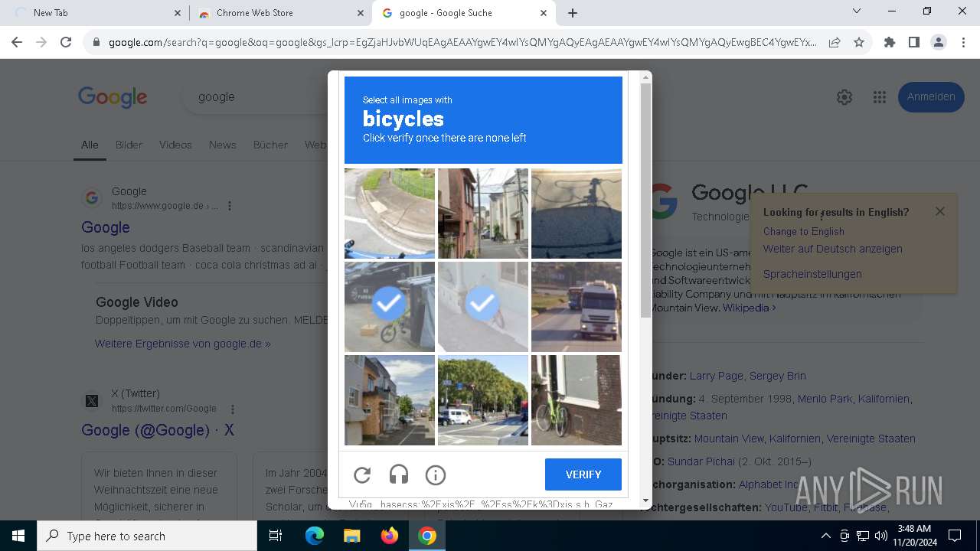980x551 pixels.
Task: Select the apartment building street tile
Action: tap(390, 400)
